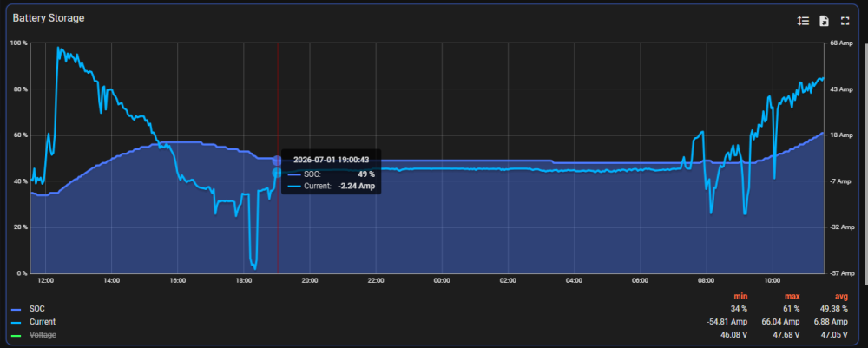
Task: Enable the hidden Voltage series
Action: tap(43, 335)
